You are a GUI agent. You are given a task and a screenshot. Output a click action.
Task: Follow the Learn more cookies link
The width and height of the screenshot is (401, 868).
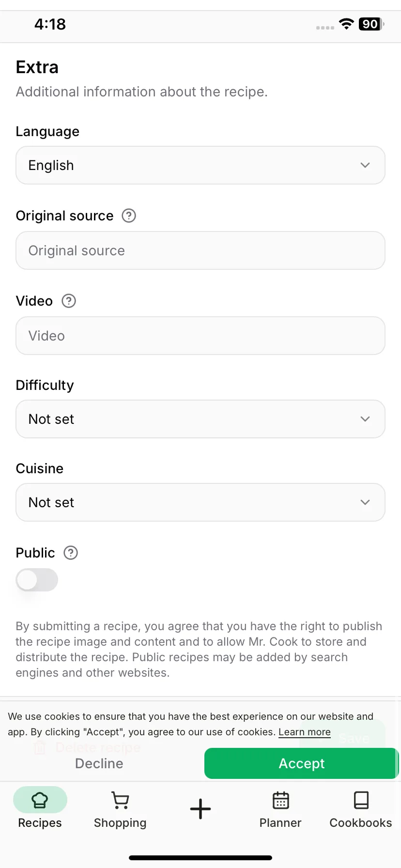pyautogui.click(x=305, y=732)
